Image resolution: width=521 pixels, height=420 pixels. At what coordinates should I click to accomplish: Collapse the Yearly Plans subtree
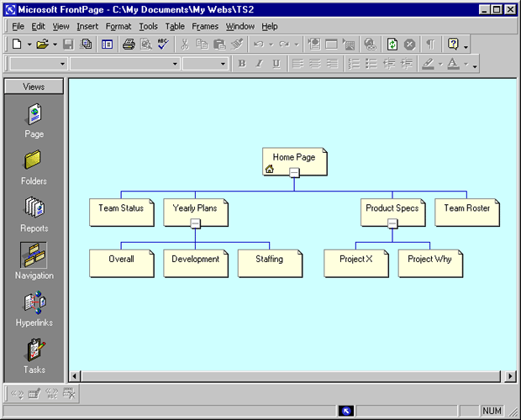tap(195, 223)
